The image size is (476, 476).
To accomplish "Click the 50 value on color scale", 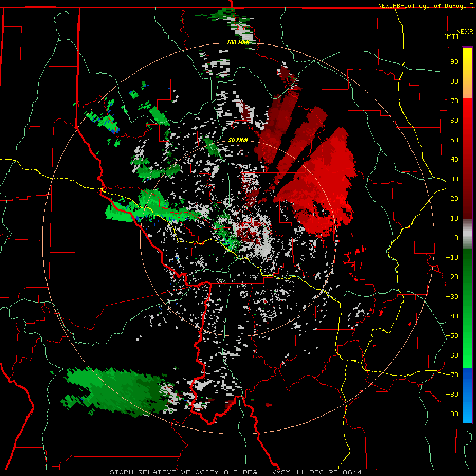I will click(x=454, y=140).
